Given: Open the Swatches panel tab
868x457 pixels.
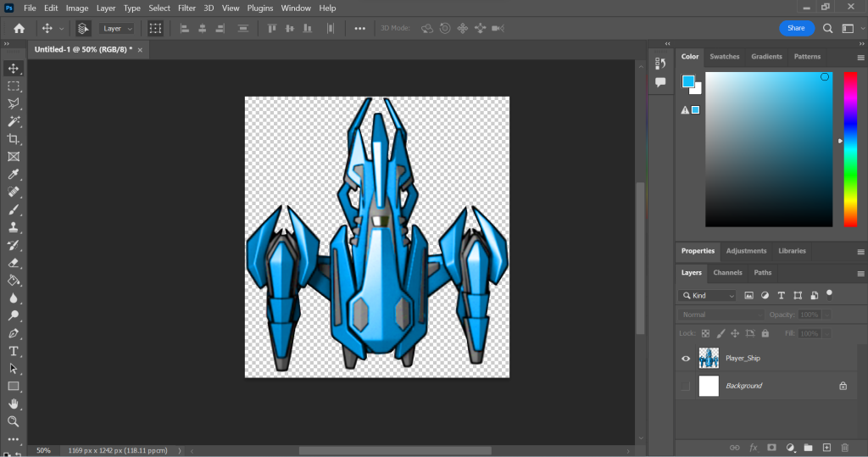Looking at the screenshot, I should pyautogui.click(x=724, y=57).
